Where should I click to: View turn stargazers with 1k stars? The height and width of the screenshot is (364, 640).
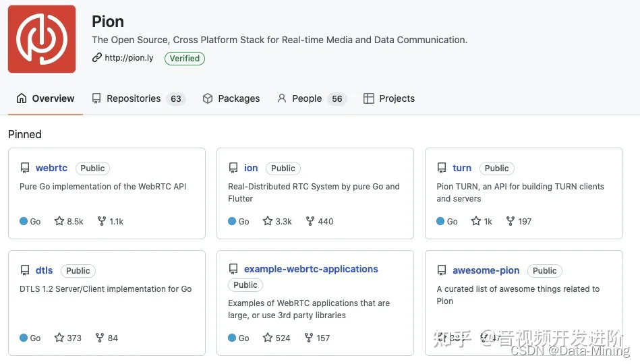pyautogui.click(x=482, y=221)
